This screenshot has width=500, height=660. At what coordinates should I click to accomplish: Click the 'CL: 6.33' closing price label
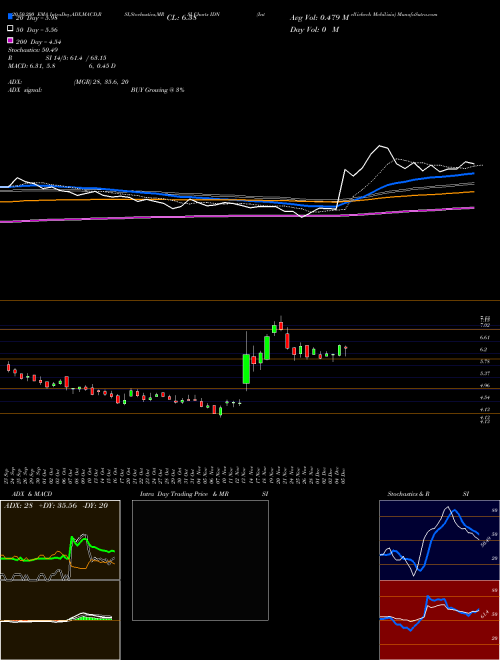[x=181, y=18]
